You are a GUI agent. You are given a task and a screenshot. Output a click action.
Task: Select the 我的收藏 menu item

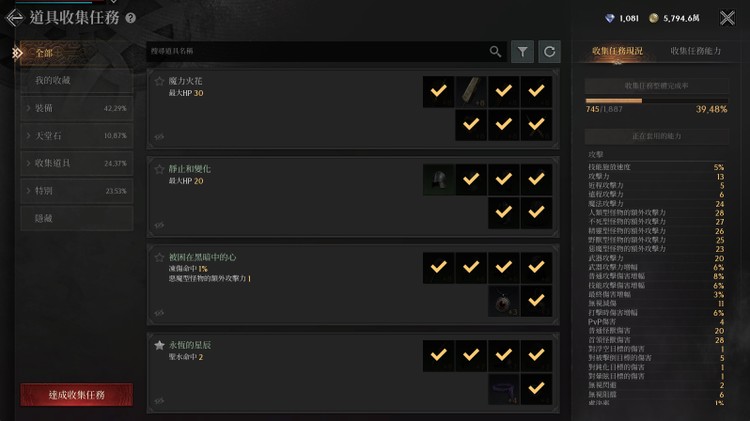coord(77,80)
